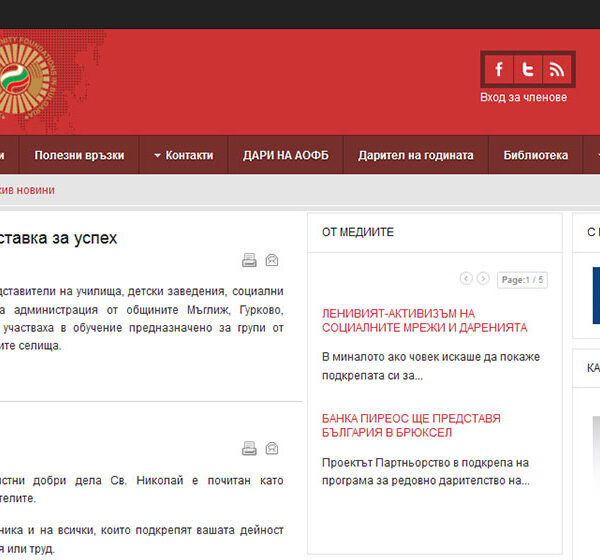Go to next page in От медиите
The height and width of the screenshot is (560, 600).
coord(483,279)
